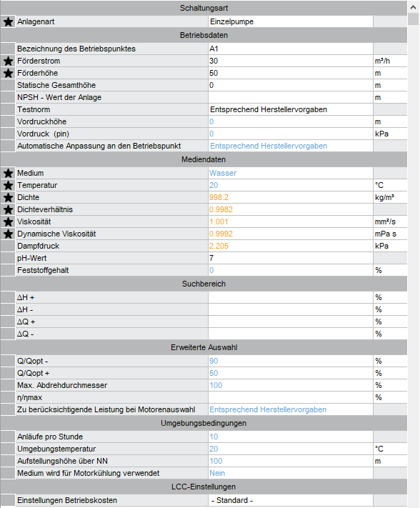Click the star icon next to Anlagenart
The width and height of the screenshot is (420, 508).
click(8, 21)
